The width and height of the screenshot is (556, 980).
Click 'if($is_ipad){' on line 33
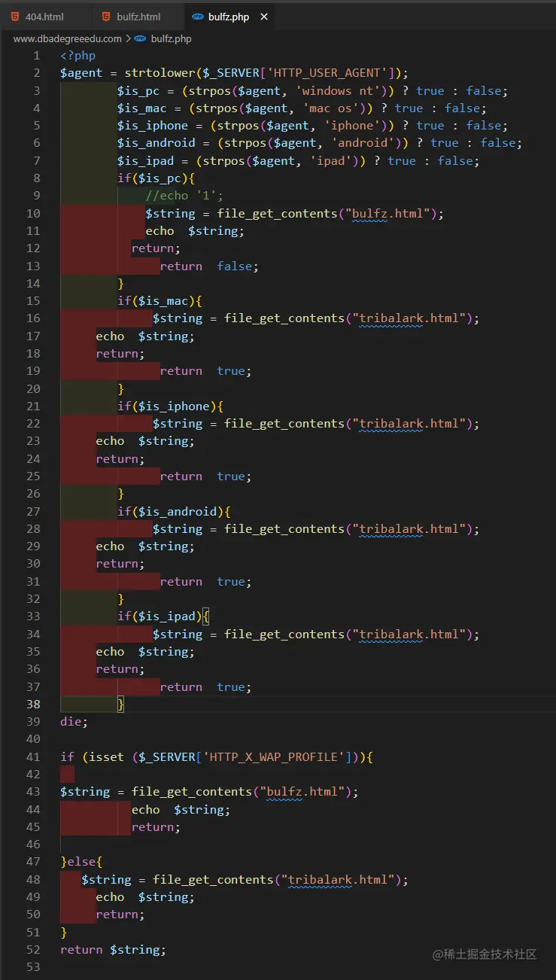coord(164,616)
